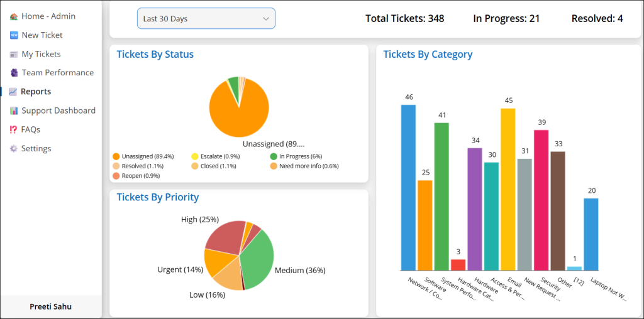Click the My Tickets sidebar icon
Image resolution: width=644 pixels, height=319 pixels.
click(x=14, y=54)
